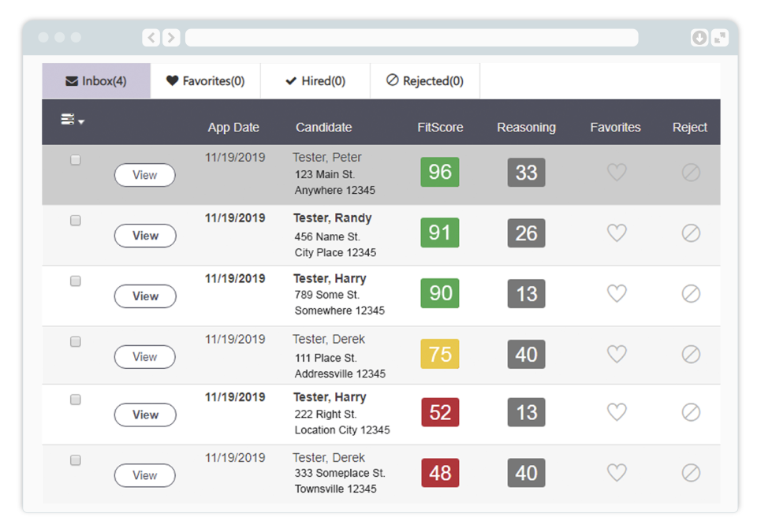757x532 pixels.
Task: Favorite Peter Tester using the heart icon
Action: [x=617, y=172]
